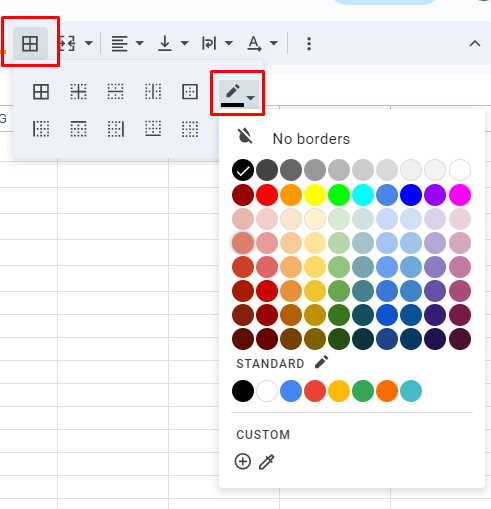Apply vertical borders option

(x=153, y=92)
